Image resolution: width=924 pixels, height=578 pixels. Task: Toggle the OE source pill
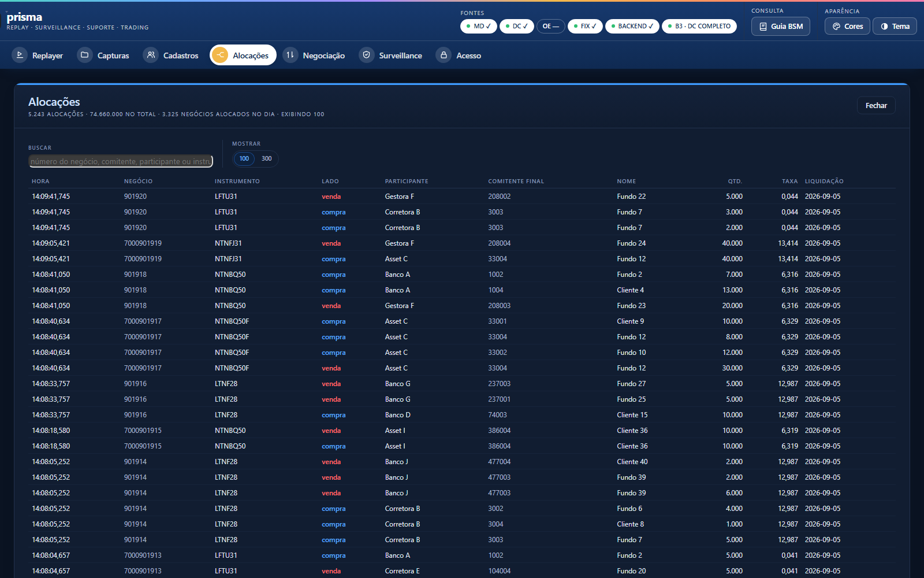point(551,26)
